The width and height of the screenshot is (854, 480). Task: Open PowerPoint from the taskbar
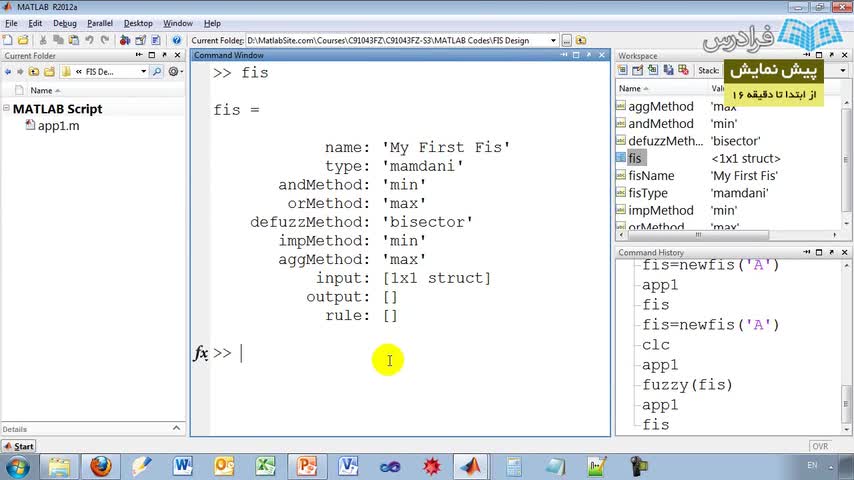coord(307,466)
